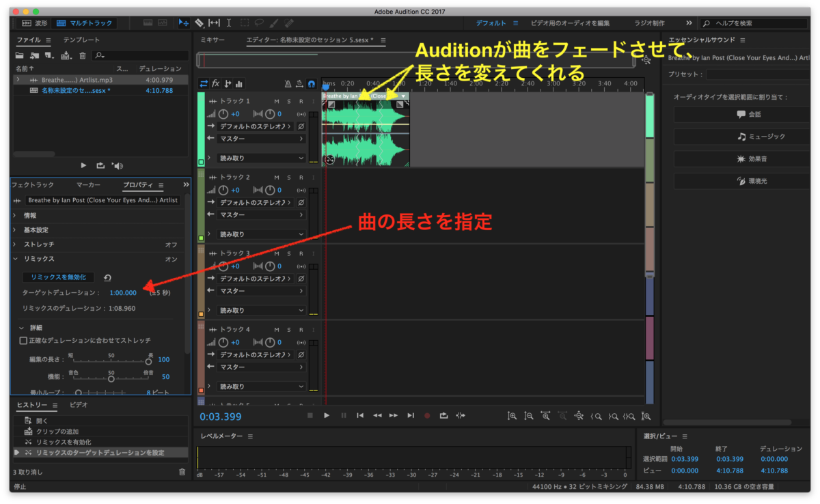Select the Razor tool in the top toolbar
The image size is (820, 504).
tap(200, 23)
